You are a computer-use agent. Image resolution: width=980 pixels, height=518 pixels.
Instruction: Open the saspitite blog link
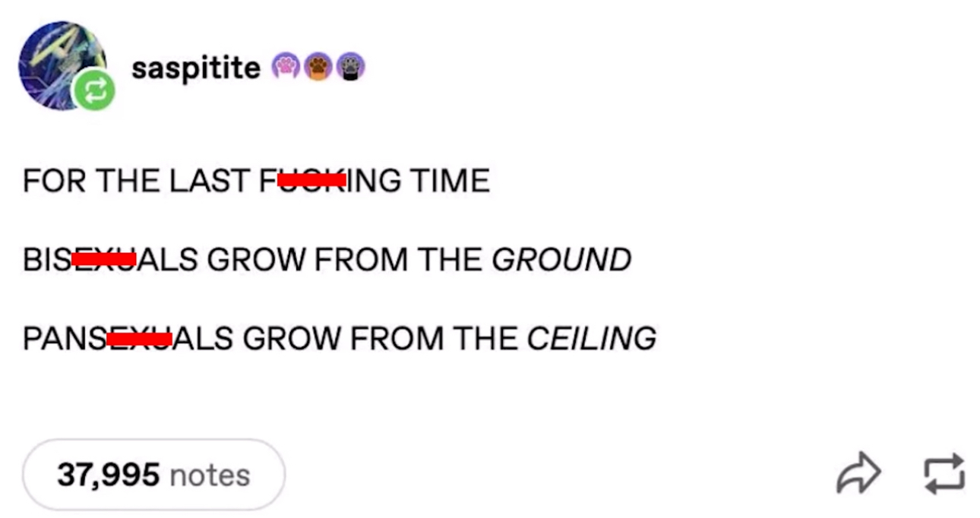pos(195,68)
